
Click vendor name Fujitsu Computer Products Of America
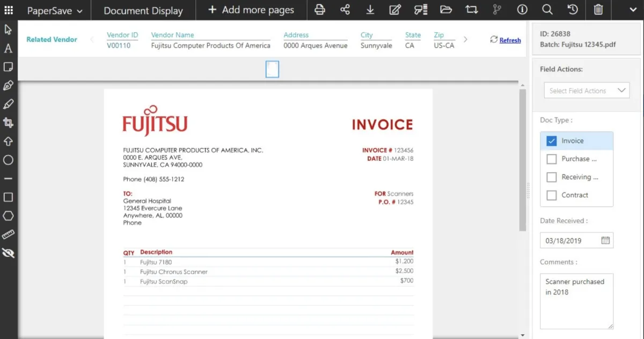[211, 46]
